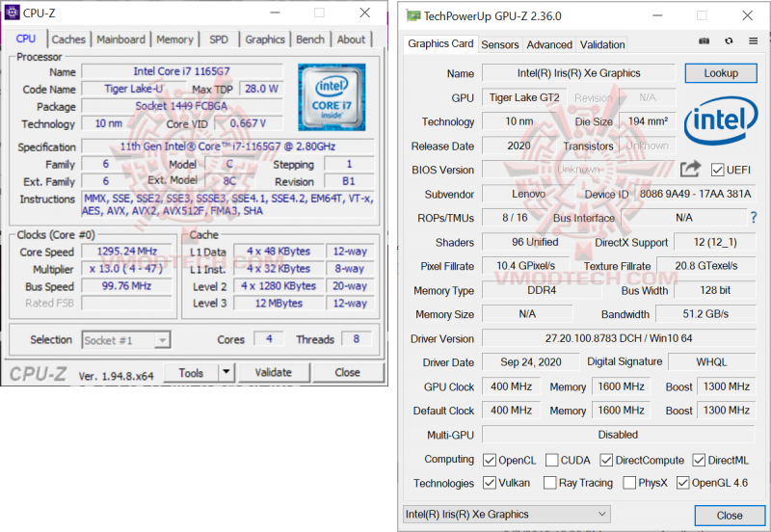Click the CPU Name Intel Core i7 1165G7
The height and width of the screenshot is (532, 771).
tap(182, 71)
